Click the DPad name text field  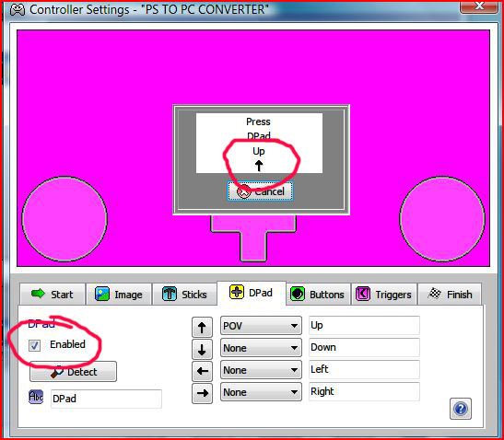click(x=106, y=399)
